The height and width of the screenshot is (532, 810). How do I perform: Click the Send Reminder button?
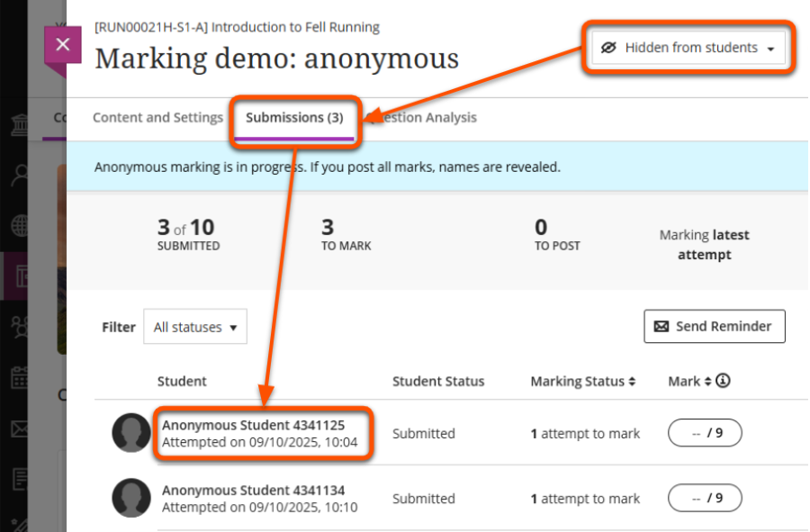(x=714, y=327)
